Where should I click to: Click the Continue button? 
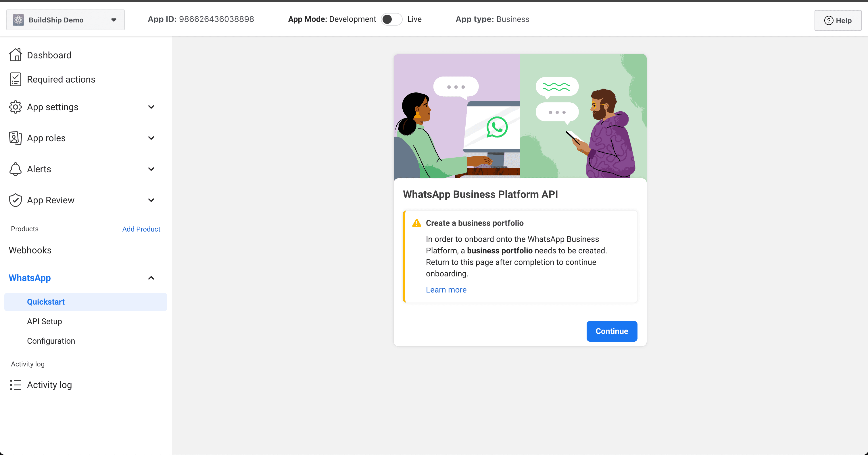pyautogui.click(x=612, y=331)
